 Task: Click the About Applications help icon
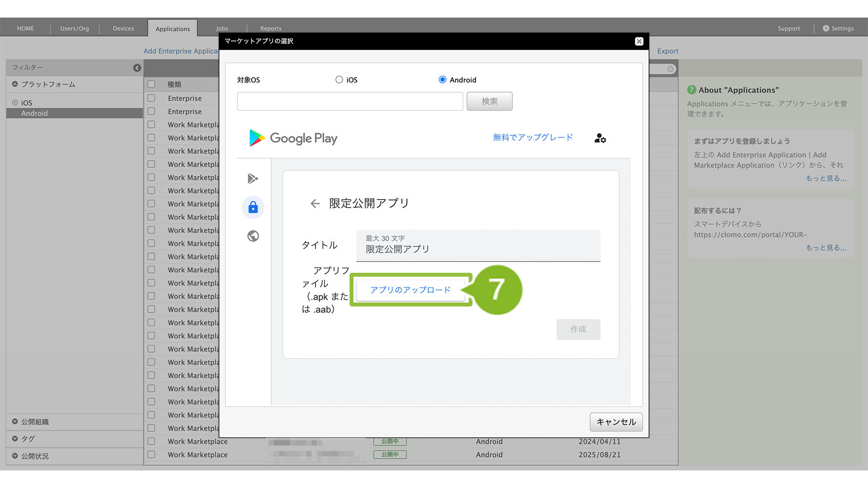coord(691,90)
